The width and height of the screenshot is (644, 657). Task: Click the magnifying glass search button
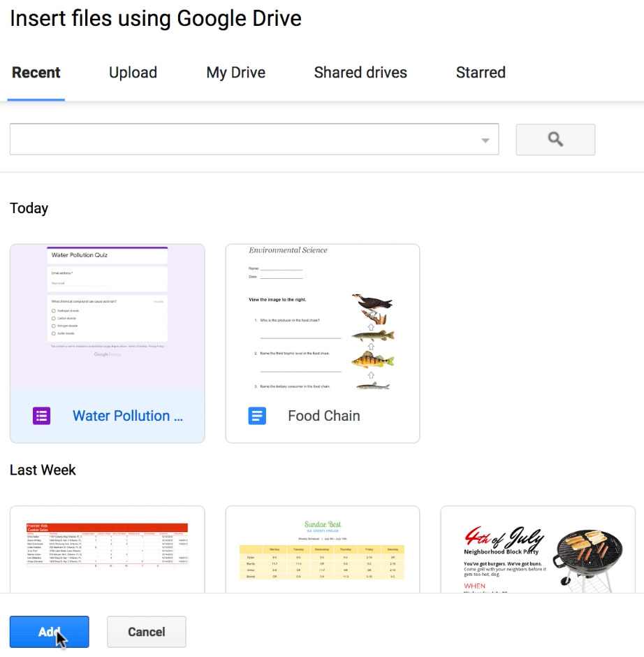click(x=555, y=140)
